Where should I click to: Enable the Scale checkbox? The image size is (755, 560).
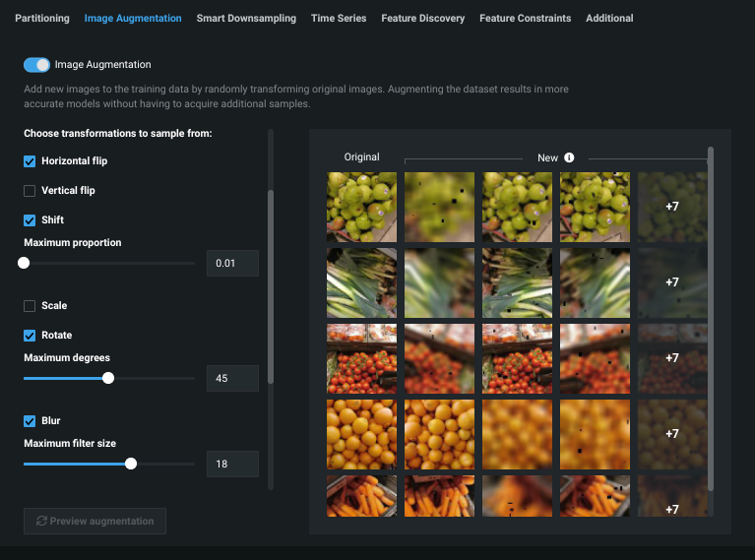[30, 305]
